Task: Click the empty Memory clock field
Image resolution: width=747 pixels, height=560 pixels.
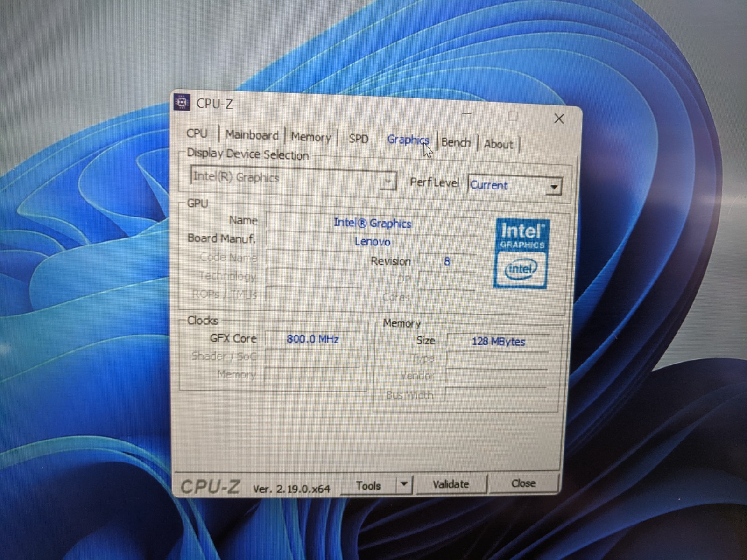Action: click(312, 375)
